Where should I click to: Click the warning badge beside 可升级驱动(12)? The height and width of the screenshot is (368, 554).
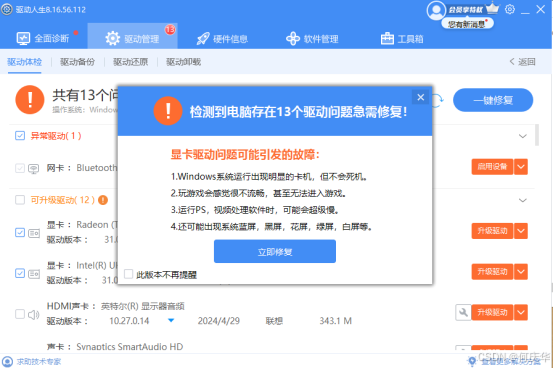click(x=103, y=200)
